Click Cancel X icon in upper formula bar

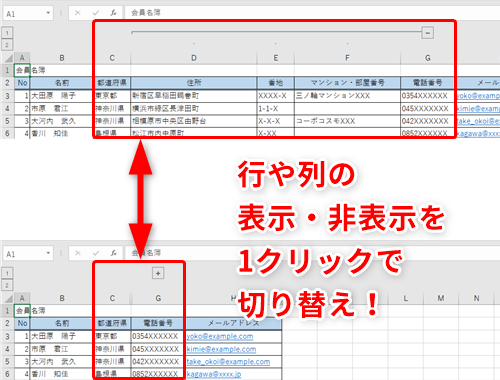78,13
